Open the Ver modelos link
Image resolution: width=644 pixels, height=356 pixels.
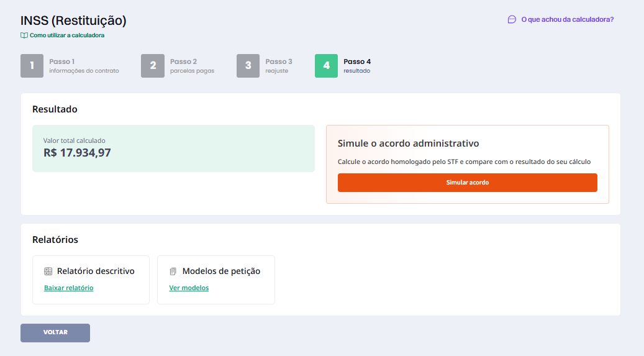coord(189,288)
